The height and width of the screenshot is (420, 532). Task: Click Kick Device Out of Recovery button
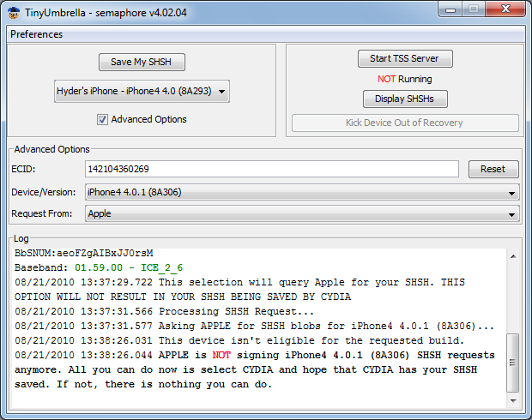coord(405,123)
